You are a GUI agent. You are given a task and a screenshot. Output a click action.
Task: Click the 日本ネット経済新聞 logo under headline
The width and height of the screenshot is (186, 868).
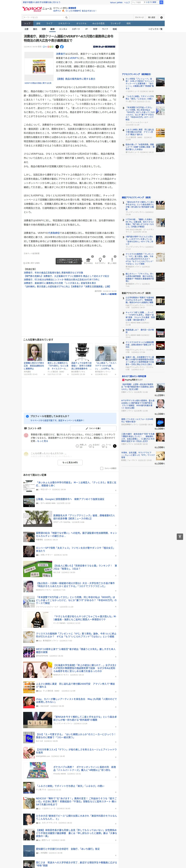[x=104, y=47]
